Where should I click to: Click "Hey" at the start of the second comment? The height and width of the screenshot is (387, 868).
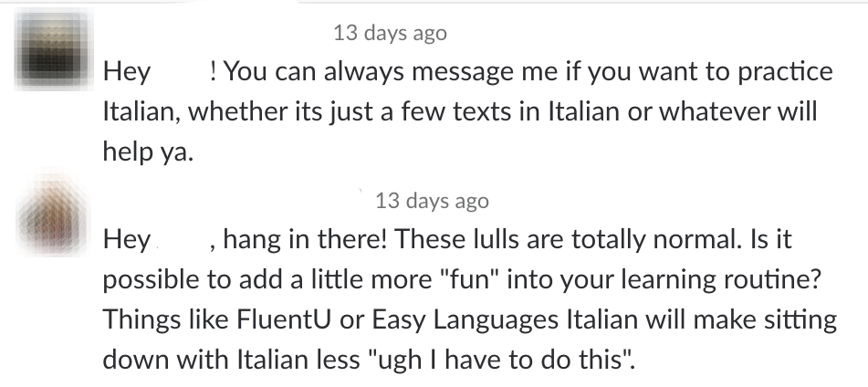pos(127,240)
